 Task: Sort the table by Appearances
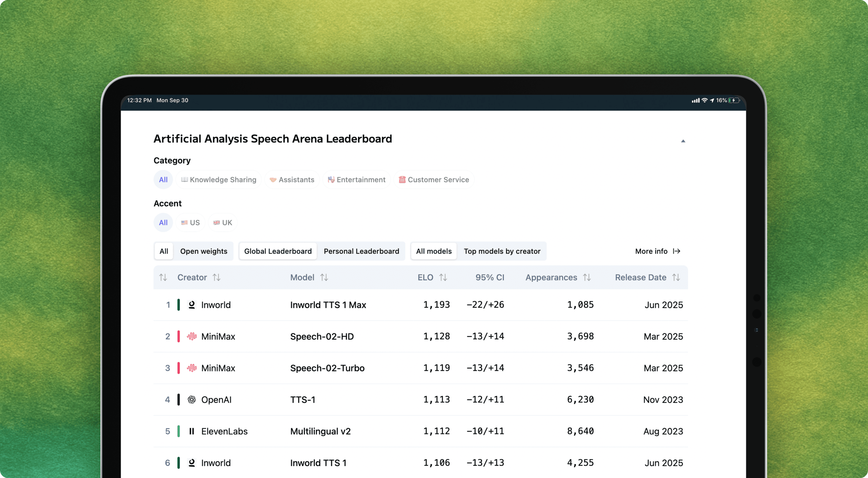pyautogui.click(x=587, y=277)
